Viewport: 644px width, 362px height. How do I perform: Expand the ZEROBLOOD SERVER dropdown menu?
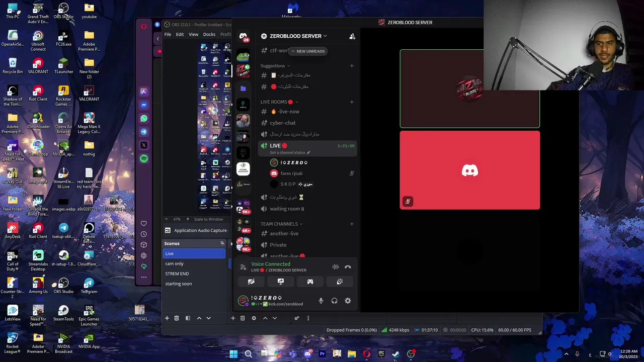pyautogui.click(x=325, y=36)
